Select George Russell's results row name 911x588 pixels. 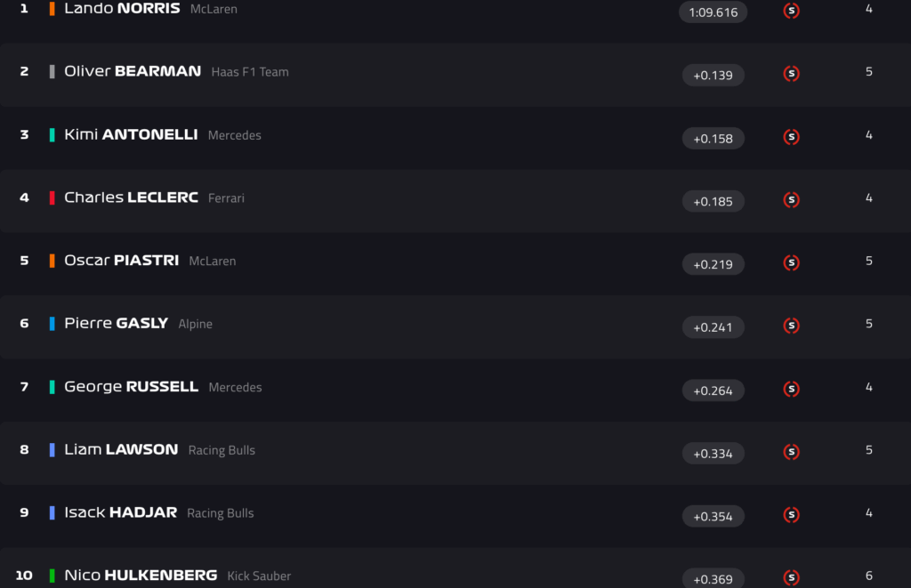(x=131, y=387)
